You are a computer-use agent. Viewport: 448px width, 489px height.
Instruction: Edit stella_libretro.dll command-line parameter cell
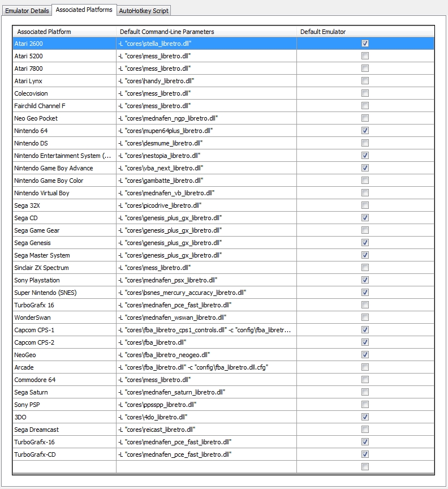(x=206, y=44)
